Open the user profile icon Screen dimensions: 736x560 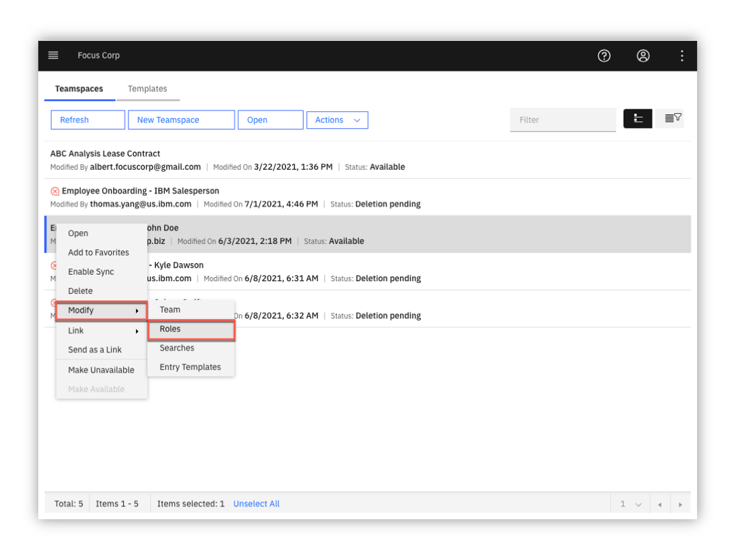[x=643, y=56]
